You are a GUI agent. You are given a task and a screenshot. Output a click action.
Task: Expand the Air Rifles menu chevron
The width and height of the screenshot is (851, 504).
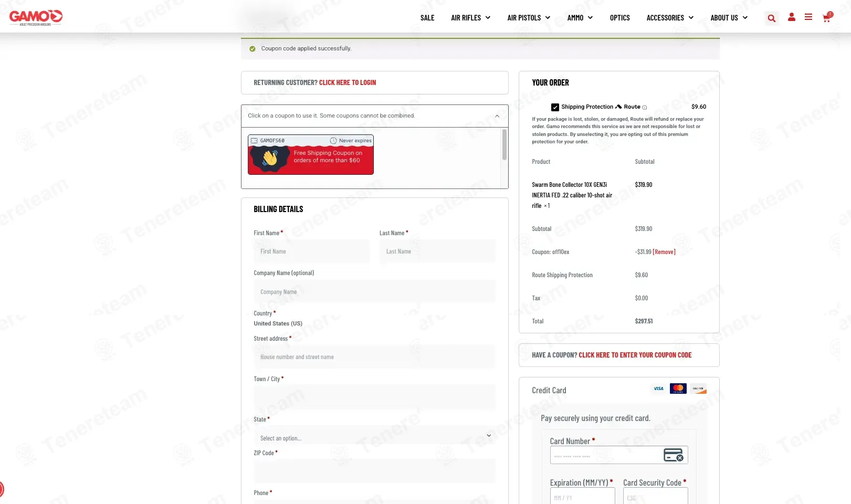coord(488,18)
